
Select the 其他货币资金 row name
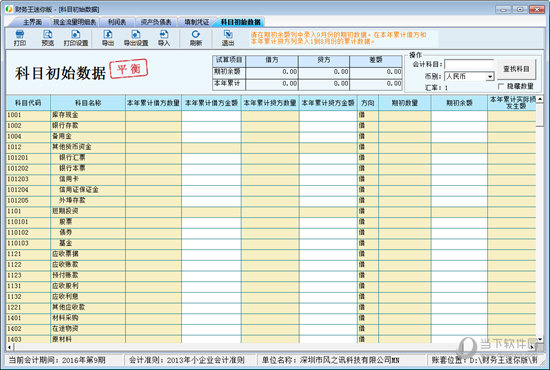click(x=72, y=147)
